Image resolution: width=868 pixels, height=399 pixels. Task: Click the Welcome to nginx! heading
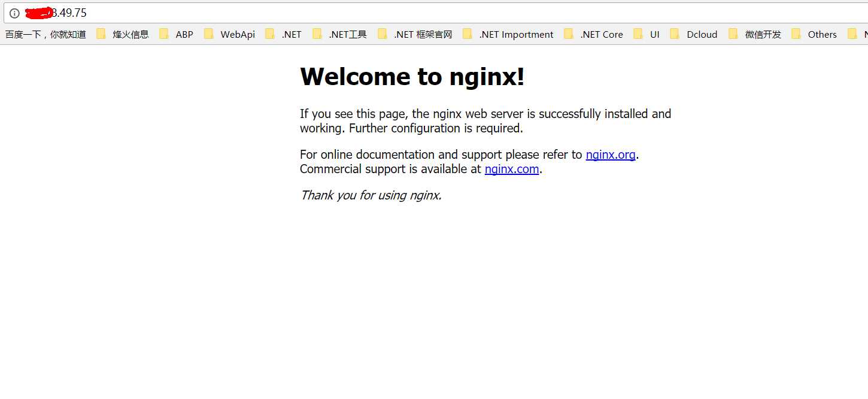click(412, 77)
